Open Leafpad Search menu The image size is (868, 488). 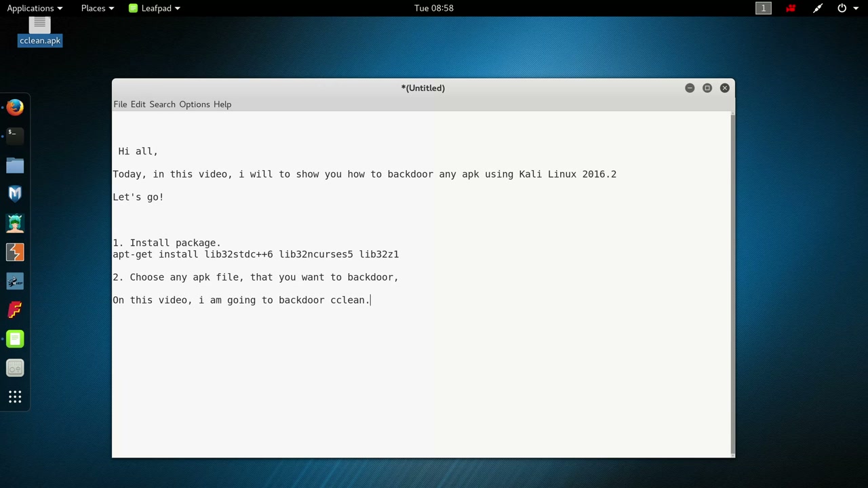coord(162,104)
